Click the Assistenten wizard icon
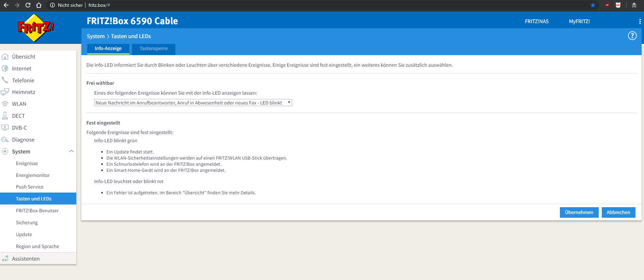Viewport: 644px width, 280px height. coord(5,259)
